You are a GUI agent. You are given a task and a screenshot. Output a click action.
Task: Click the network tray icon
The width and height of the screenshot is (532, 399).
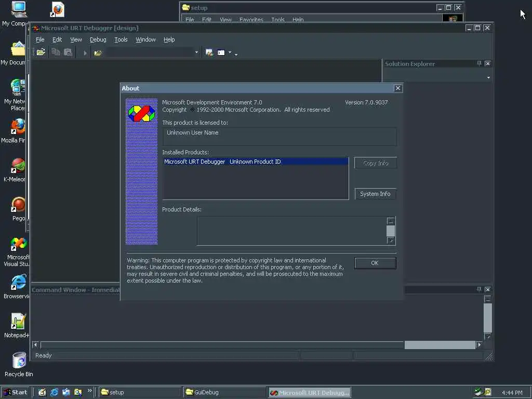tap(478, 392)
